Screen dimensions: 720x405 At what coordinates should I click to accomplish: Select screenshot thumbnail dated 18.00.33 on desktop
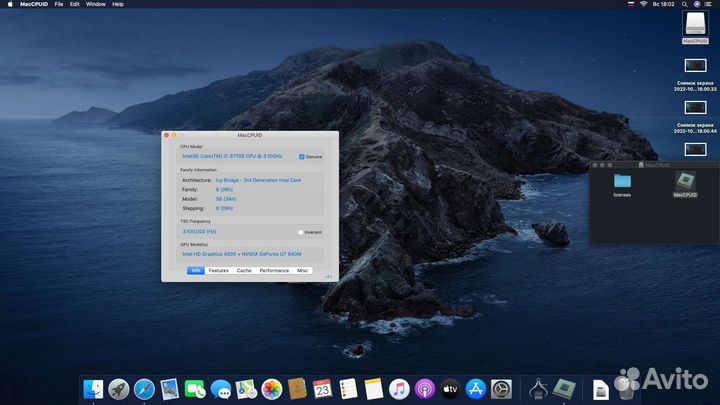695,65
